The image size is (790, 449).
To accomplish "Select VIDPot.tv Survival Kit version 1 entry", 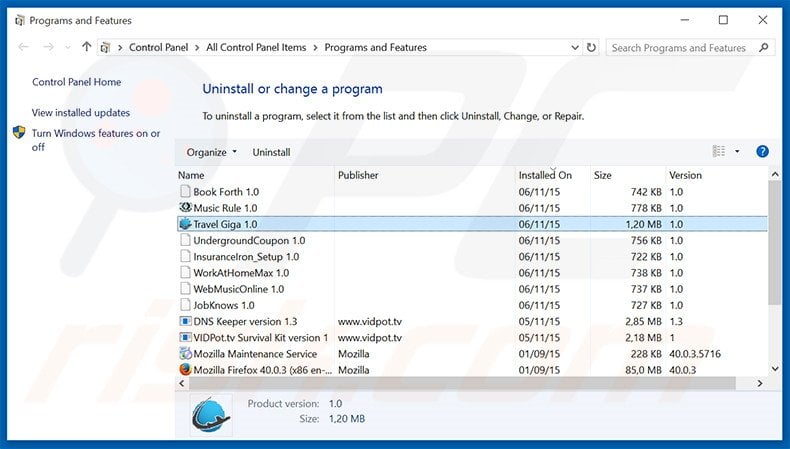I will [x=472, y=337].
